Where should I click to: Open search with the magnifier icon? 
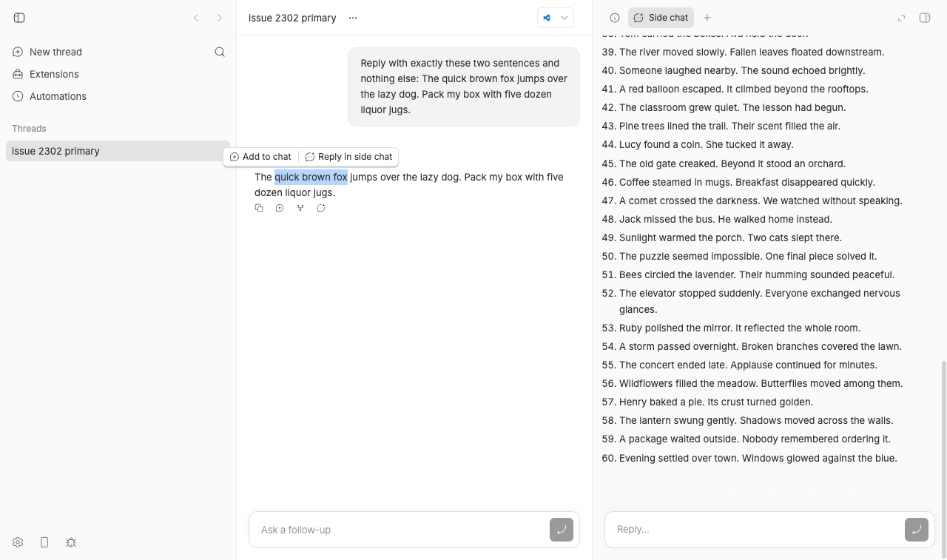coord(220,52)
